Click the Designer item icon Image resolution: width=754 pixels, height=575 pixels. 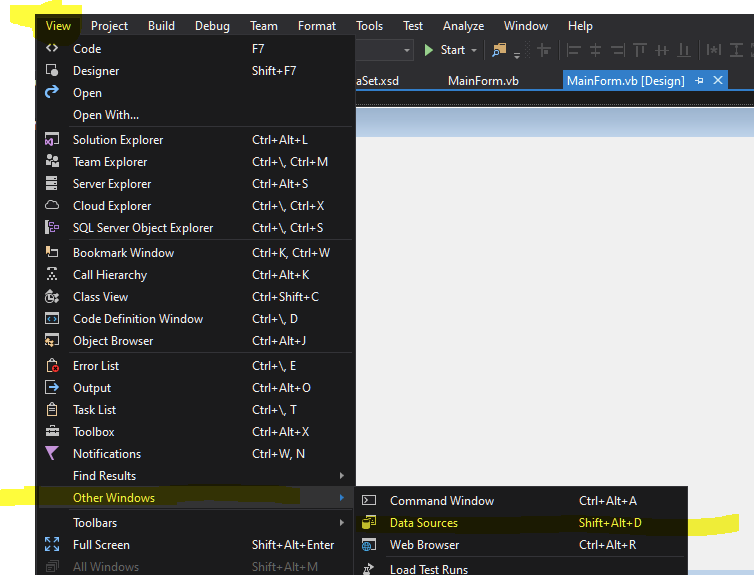click(52, 71)
